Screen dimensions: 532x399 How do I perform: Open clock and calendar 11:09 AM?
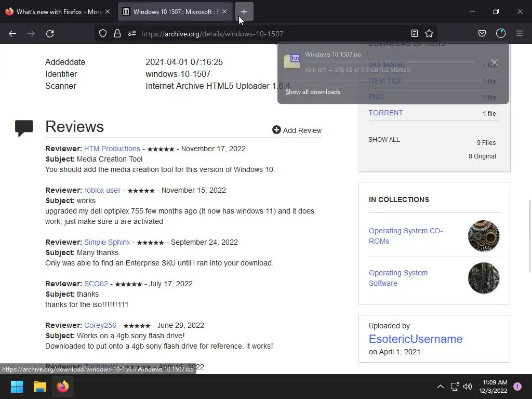click(493, 387)
